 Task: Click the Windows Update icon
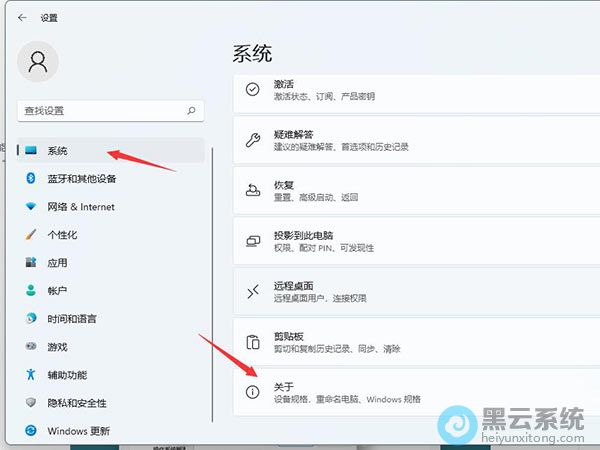click(x=30, y=430)
